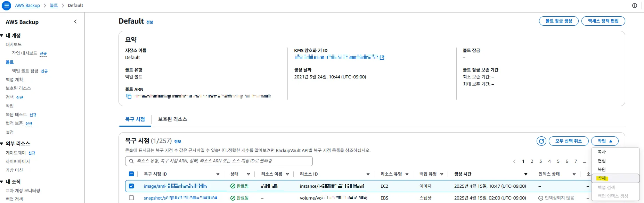Collapse the 내 계정 section
The image size is (644, 203).
pyautogui.click(x=2, y=35)
